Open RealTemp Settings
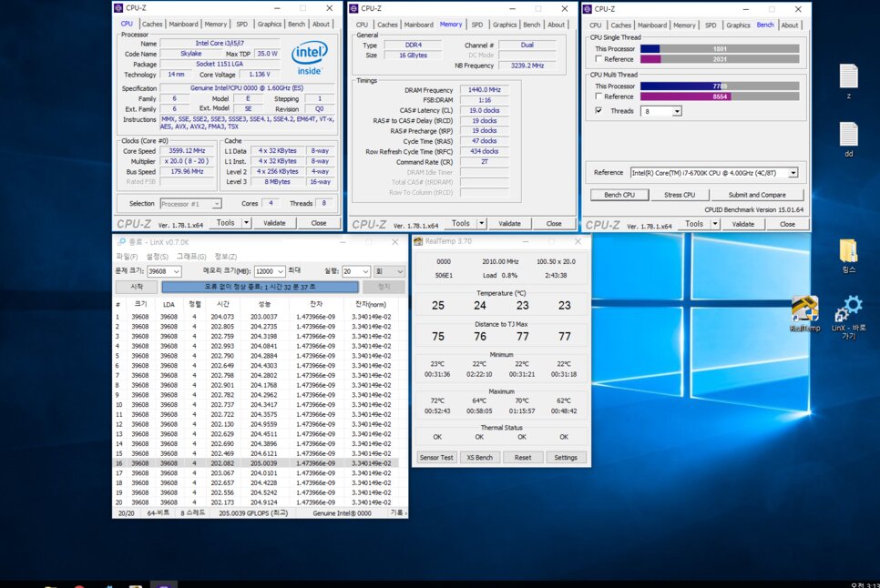 click(x=566, y=458)
